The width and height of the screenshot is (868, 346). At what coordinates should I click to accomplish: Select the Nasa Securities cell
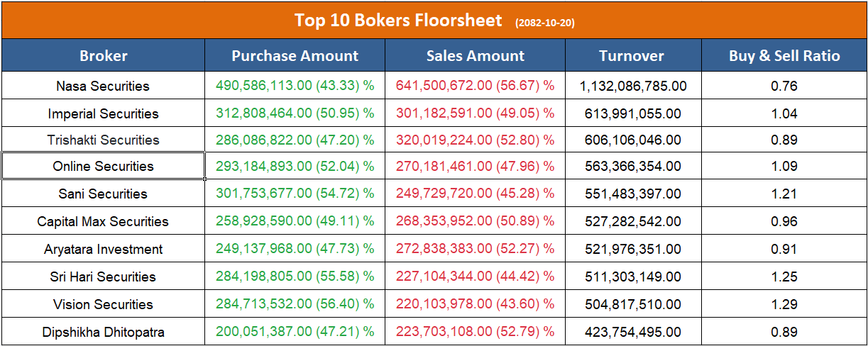pos(104,86)
